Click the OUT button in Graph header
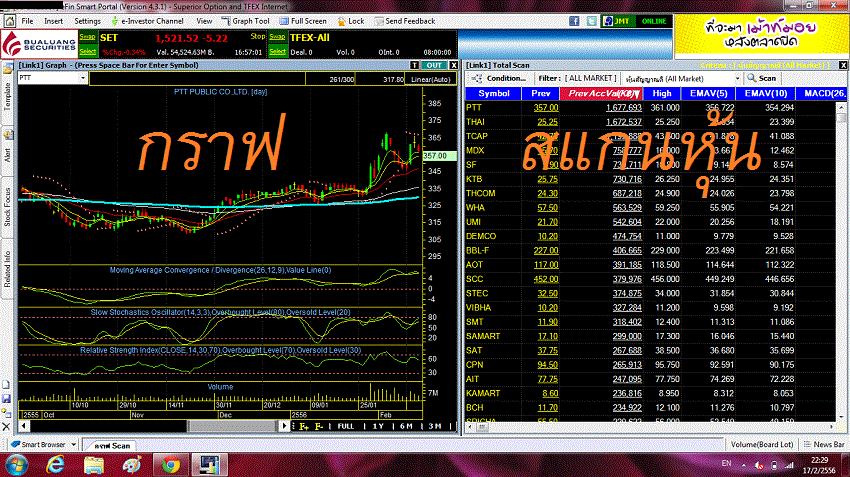The height and width of the screenshot is (477, 850). 434,65
